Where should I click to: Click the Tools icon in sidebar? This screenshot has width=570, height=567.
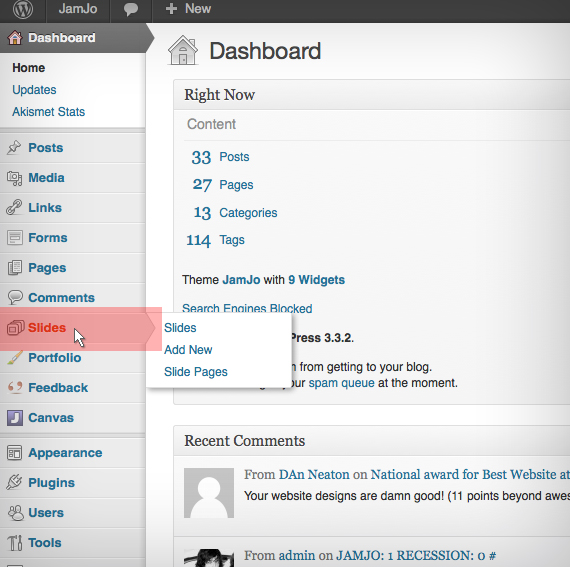pyautogui.click(x=15, y=543)
